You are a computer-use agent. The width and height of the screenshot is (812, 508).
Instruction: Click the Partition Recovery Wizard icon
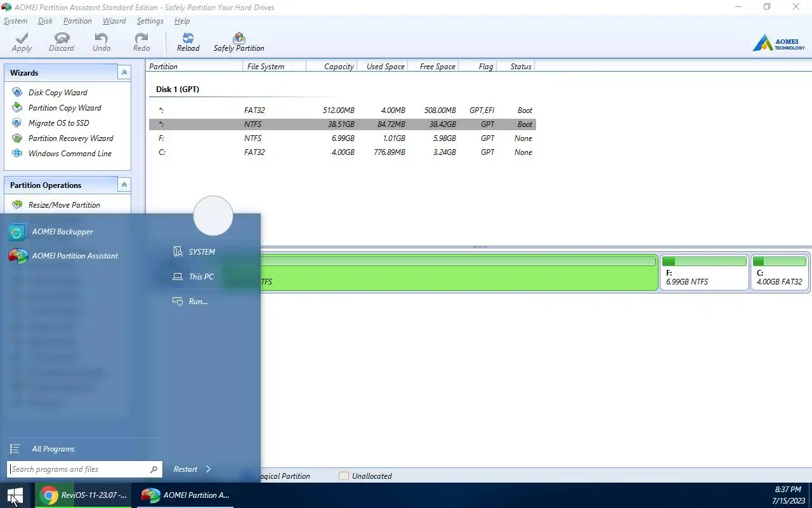[17, 138]
